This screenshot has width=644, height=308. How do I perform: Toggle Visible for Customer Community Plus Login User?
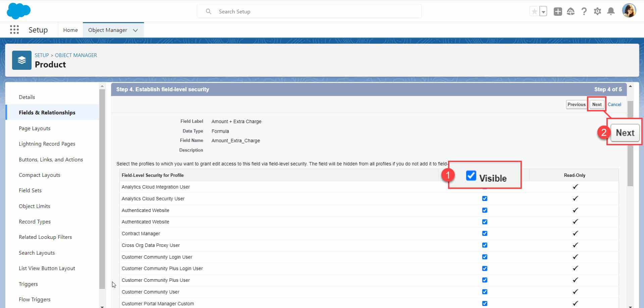tap(485, 268)
